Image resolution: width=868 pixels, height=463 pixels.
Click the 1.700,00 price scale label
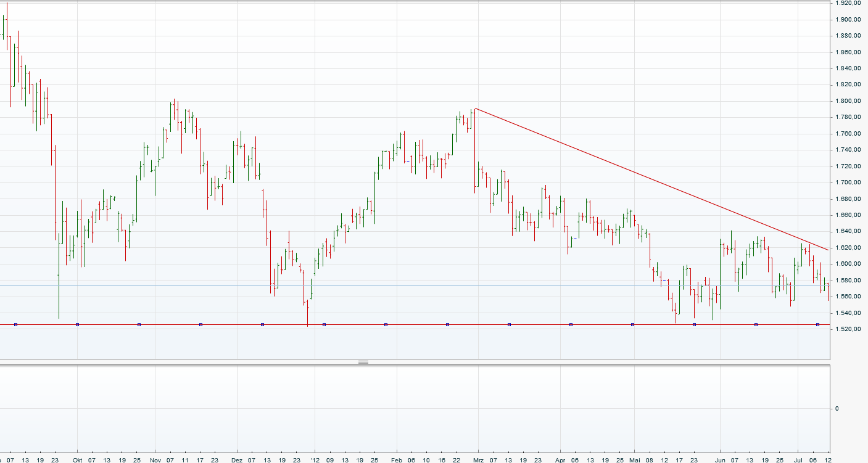848,182
